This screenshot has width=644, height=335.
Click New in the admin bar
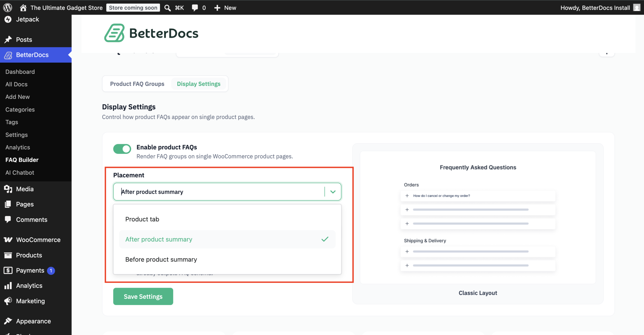click(230, 8)
